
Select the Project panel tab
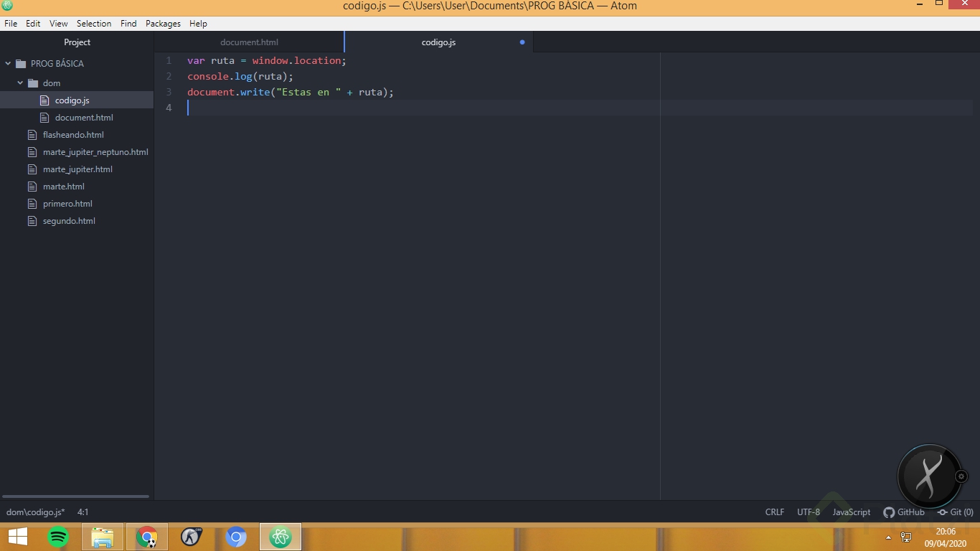[77, 42]
